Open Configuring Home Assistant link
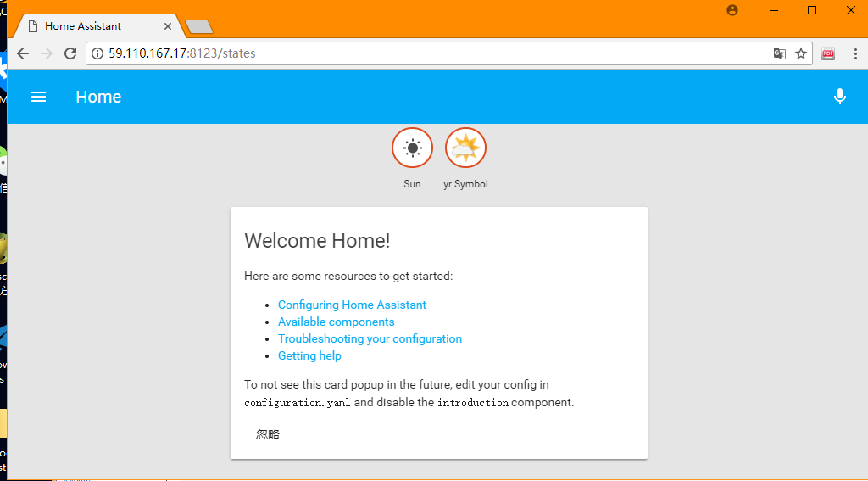 (352, 305)
